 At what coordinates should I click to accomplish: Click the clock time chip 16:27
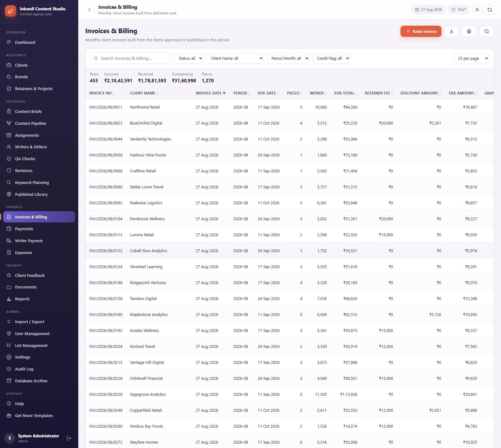click(x=459, y=10)
